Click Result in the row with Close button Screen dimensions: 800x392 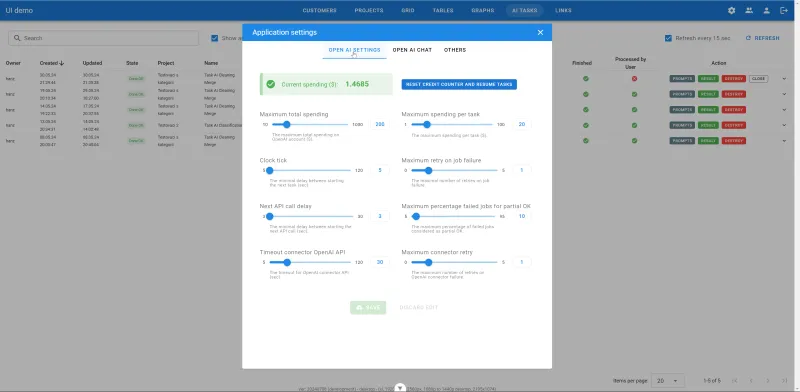(708, 79)
